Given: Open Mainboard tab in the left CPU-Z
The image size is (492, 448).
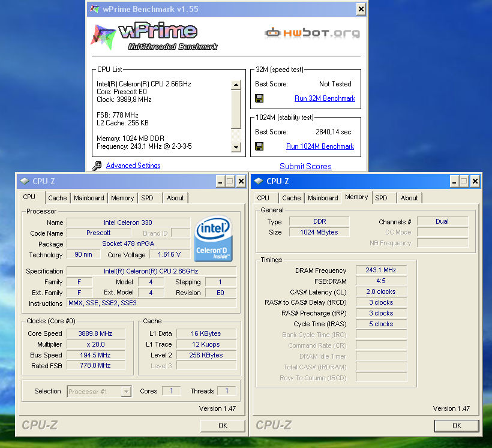Looking at the screenshot, I should pos(89,198).
